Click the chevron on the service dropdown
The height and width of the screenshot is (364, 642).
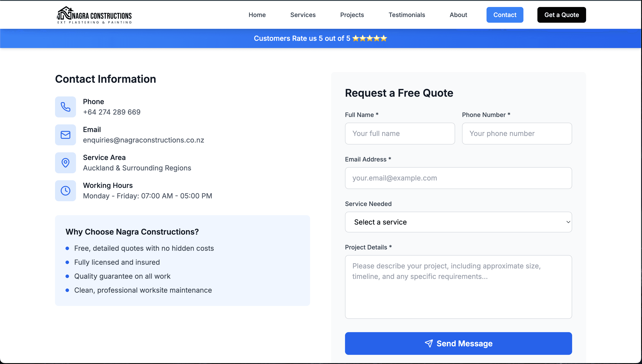tap(568, 222)
